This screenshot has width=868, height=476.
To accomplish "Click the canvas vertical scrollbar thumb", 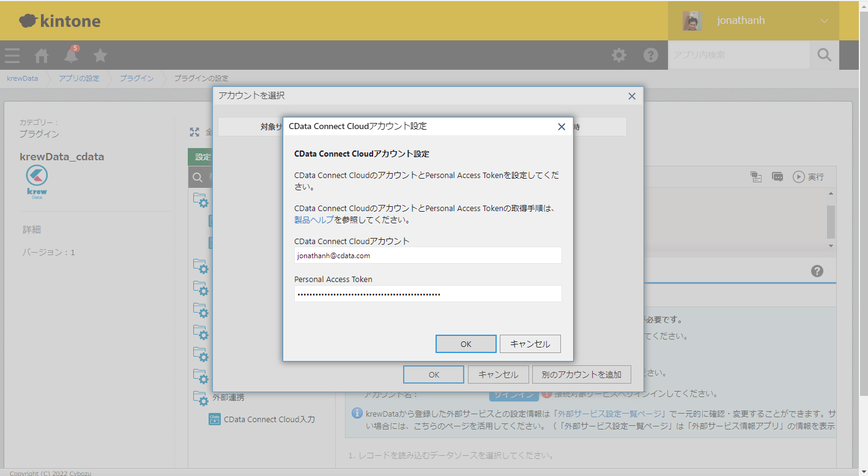I will [831, 221].
